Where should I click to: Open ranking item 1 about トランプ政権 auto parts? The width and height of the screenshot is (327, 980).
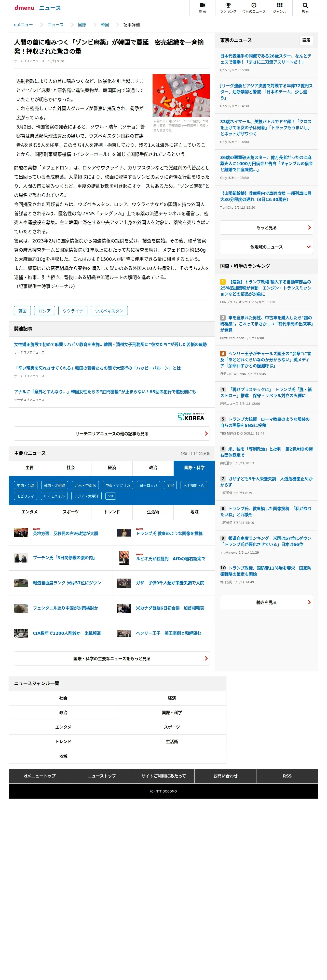click(x=266, y=288)
